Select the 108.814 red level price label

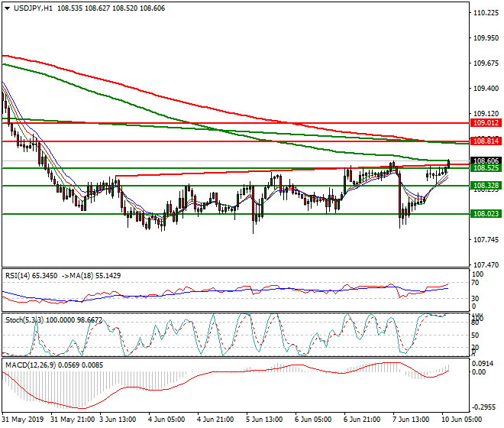[x=486, y=141]
